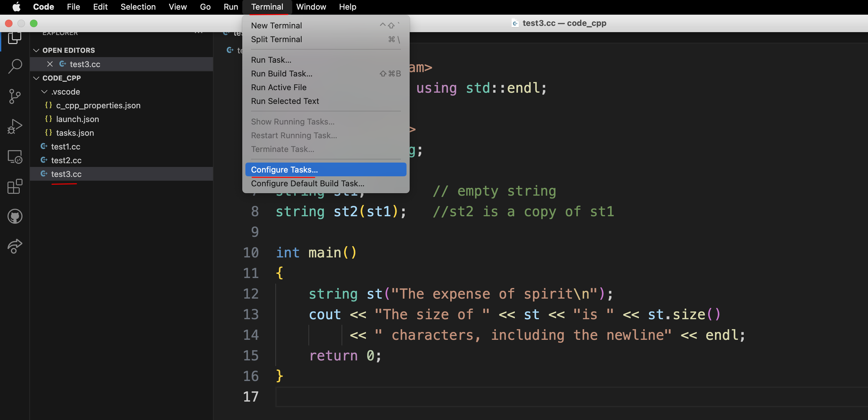Click Run Active File menu item
Image resolution: width=868 pixels, height=420 pixels.
279,87
